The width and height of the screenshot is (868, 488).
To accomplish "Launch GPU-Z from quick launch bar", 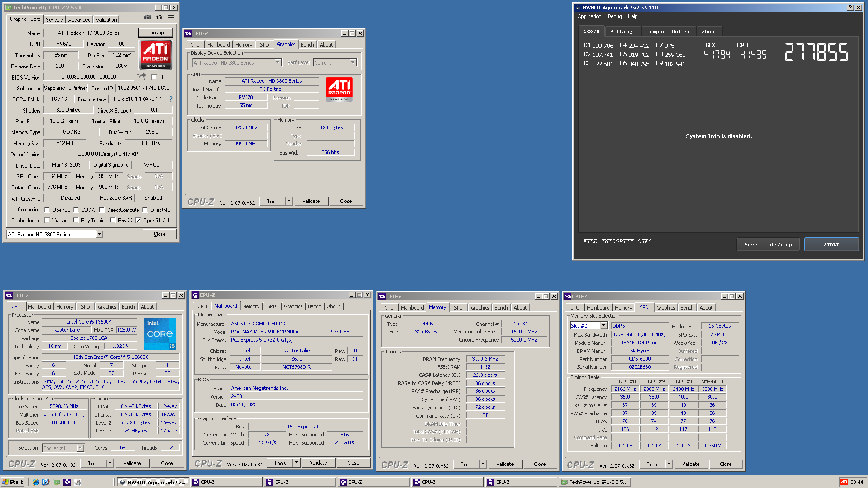I will (57, 482).
